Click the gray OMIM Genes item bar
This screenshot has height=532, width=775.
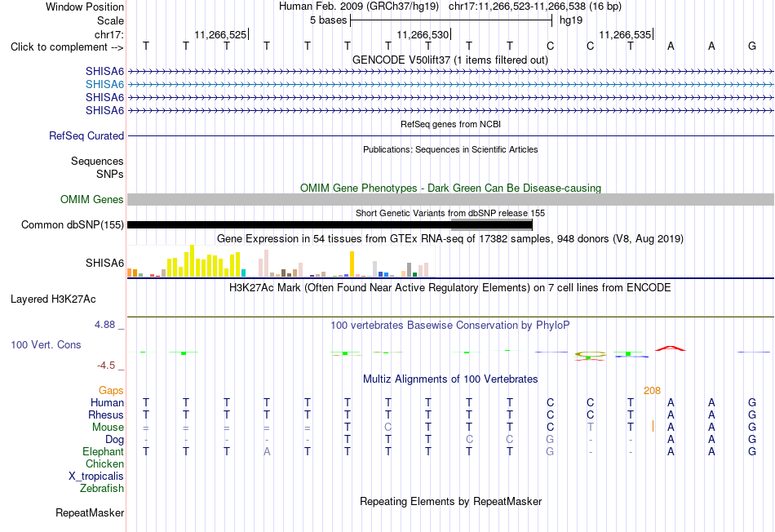coord(450,199)
